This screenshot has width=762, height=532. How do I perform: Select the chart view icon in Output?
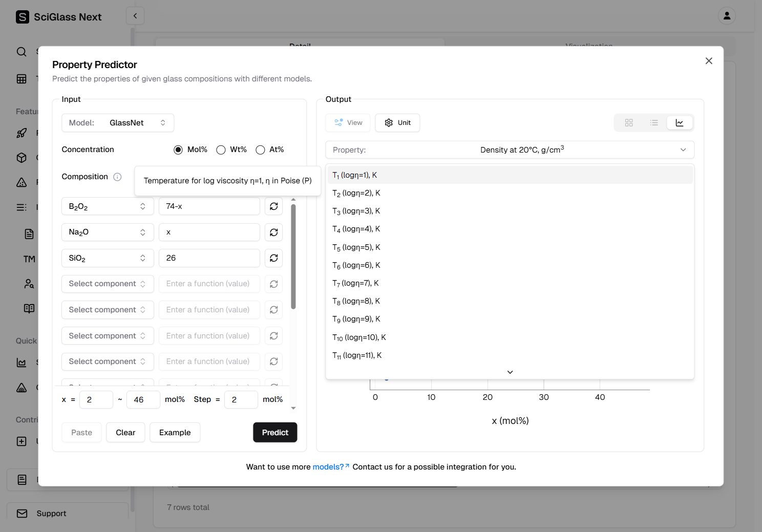pyautogui.click(x=680, y=123)
